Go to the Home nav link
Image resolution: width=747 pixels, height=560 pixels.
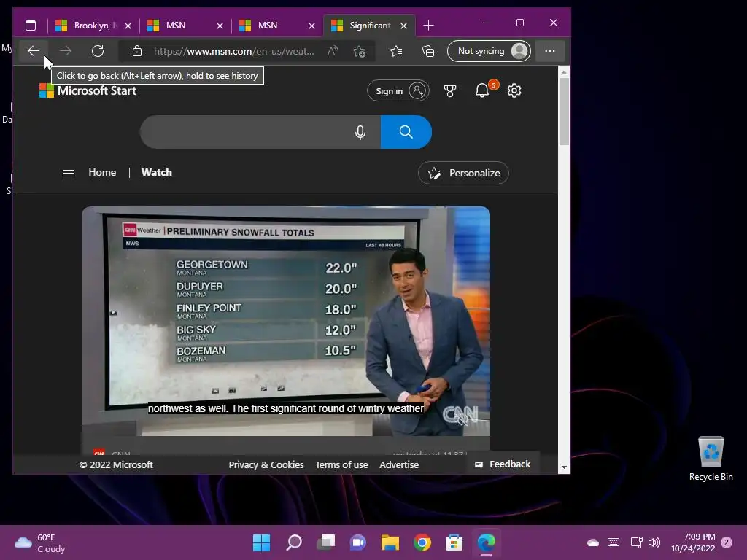(x=102, y=172)
